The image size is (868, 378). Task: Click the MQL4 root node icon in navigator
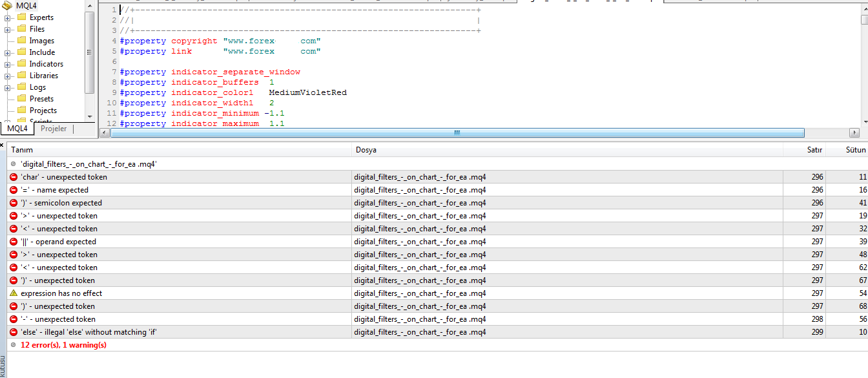click(x=8, y=6)
